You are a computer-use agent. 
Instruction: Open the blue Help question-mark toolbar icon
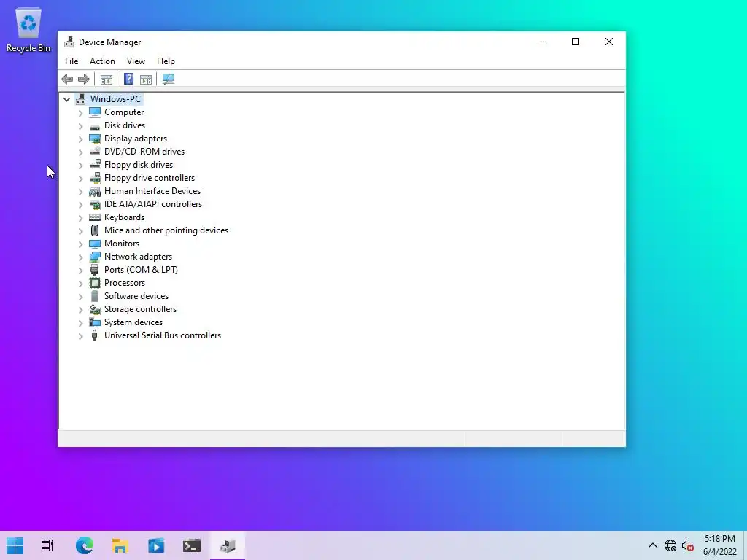(128, 79)
